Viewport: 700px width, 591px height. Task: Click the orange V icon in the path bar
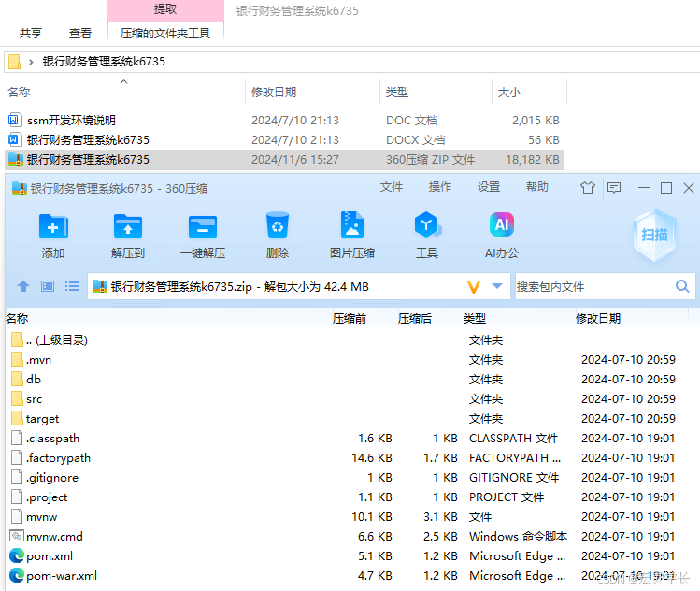coord(474,286)
